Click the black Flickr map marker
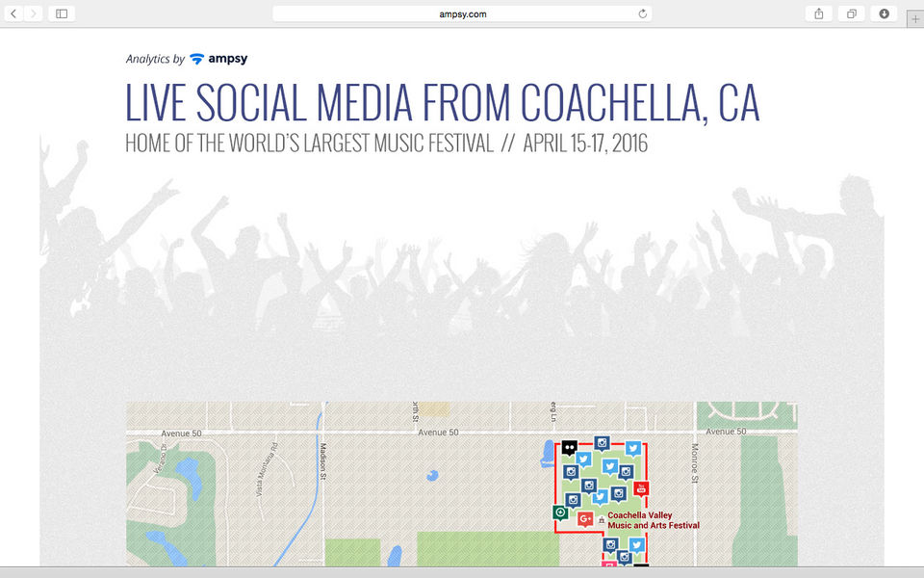This screenshot has height=578, width=924. [570, 448]
